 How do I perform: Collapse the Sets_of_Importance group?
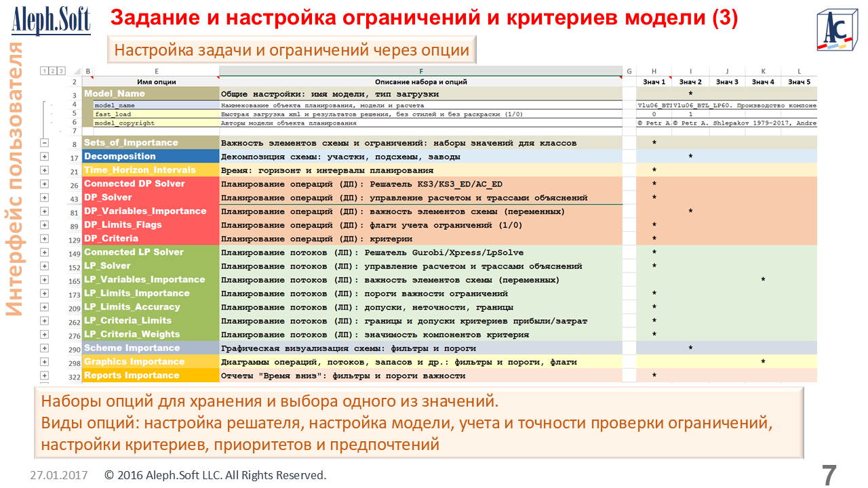click(x=45, y=143)
